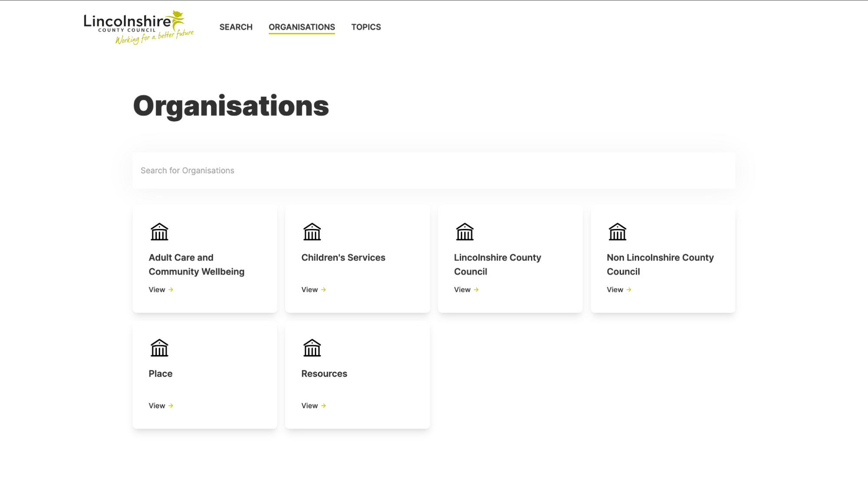The image size is (868, 499).
Task: Click the Children's Services card title
Action: 343,258
